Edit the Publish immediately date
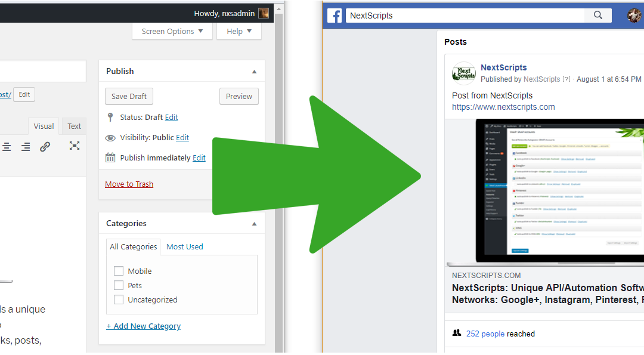 pyautogui.click(x=199, y=158)
